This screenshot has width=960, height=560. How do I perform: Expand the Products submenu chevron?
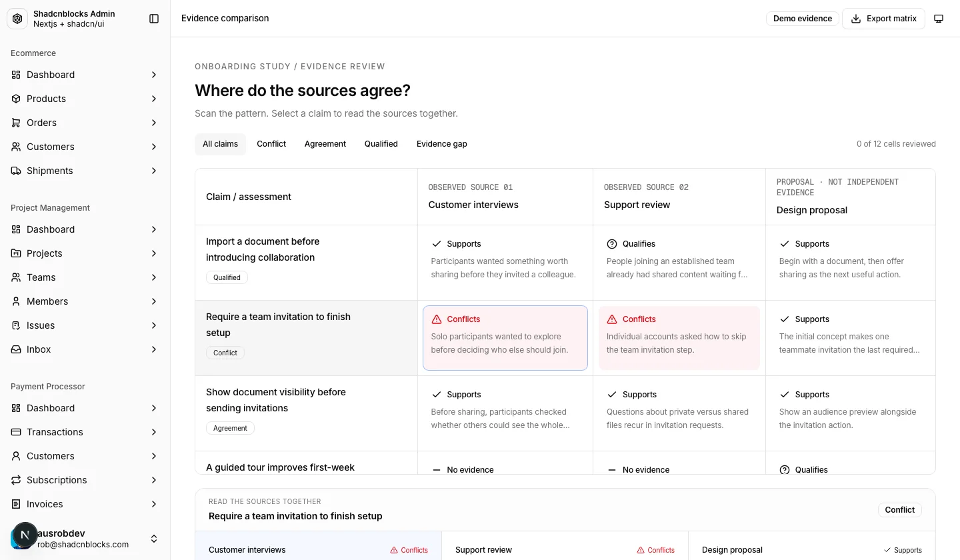pyautogui.click(x=154, y=99)
